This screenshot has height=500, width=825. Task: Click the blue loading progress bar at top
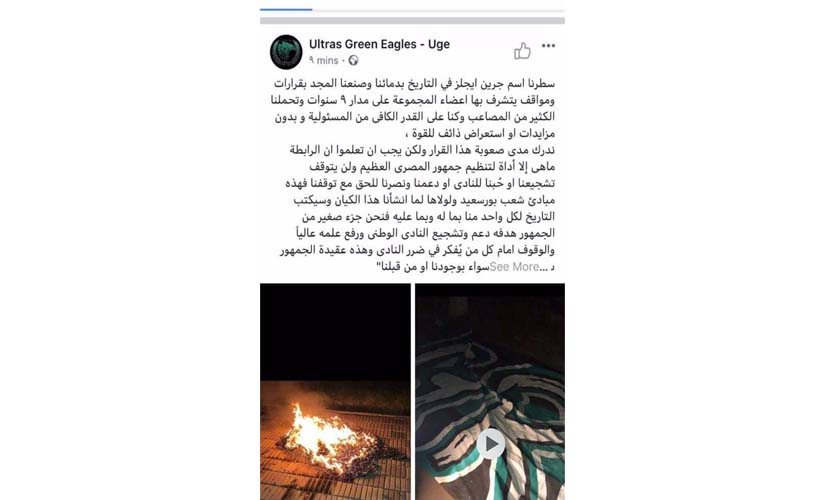click(x=286, y=9)
